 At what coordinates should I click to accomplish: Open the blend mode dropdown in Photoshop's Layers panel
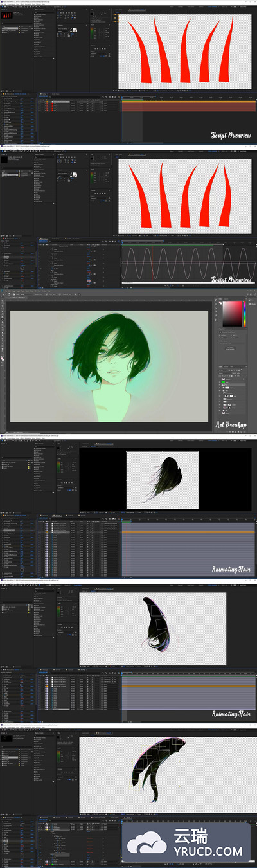click(225, 373)
